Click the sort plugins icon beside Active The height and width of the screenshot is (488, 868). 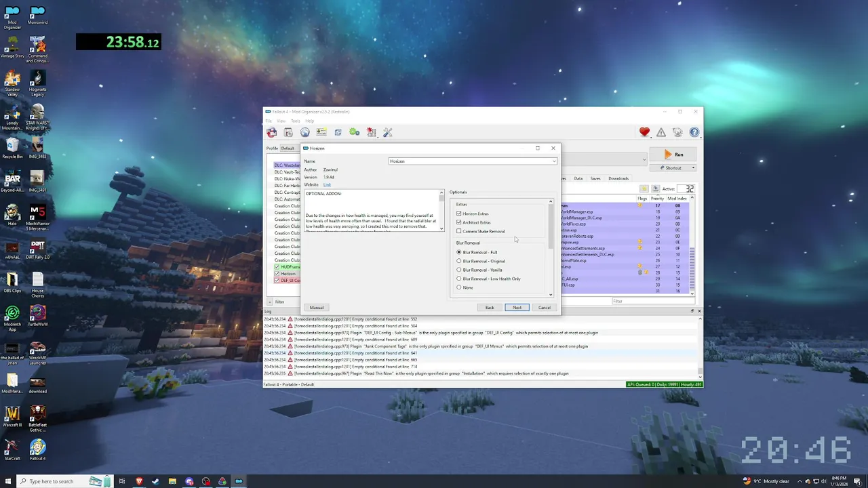644,188
